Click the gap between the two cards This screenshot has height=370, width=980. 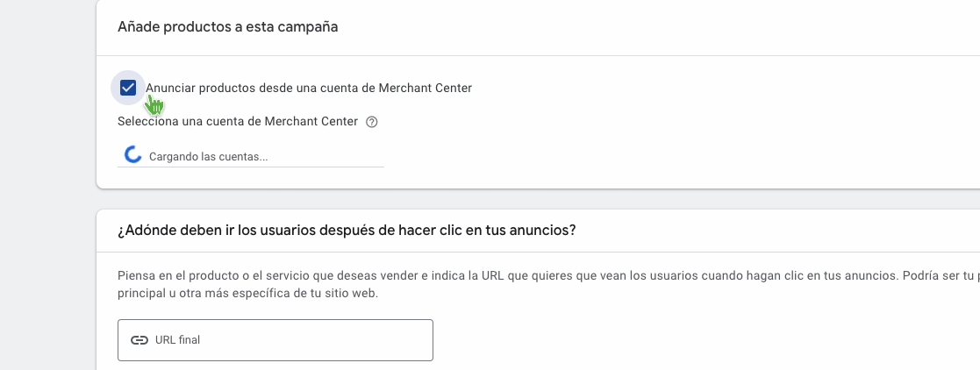point(526,199)
